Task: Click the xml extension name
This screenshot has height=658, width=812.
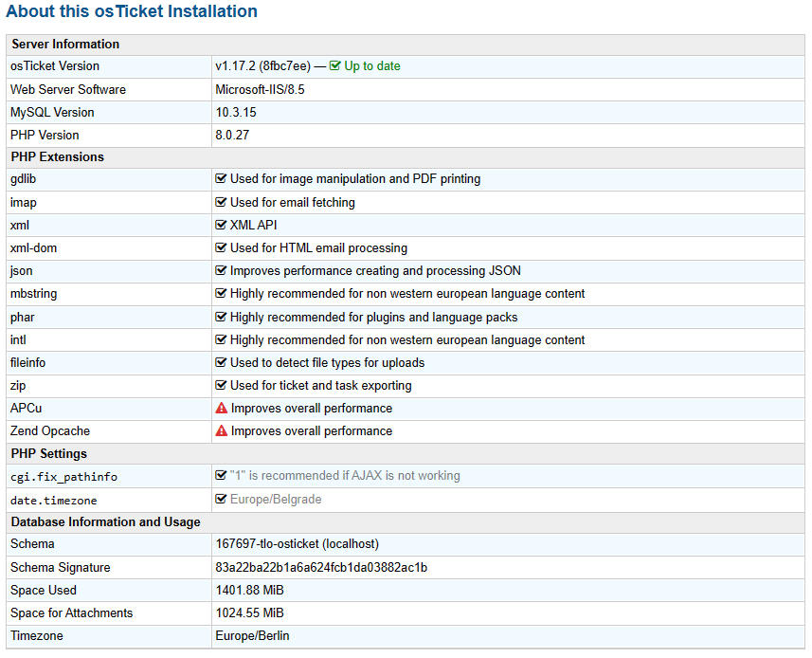Action: click(x=20, y=226)
